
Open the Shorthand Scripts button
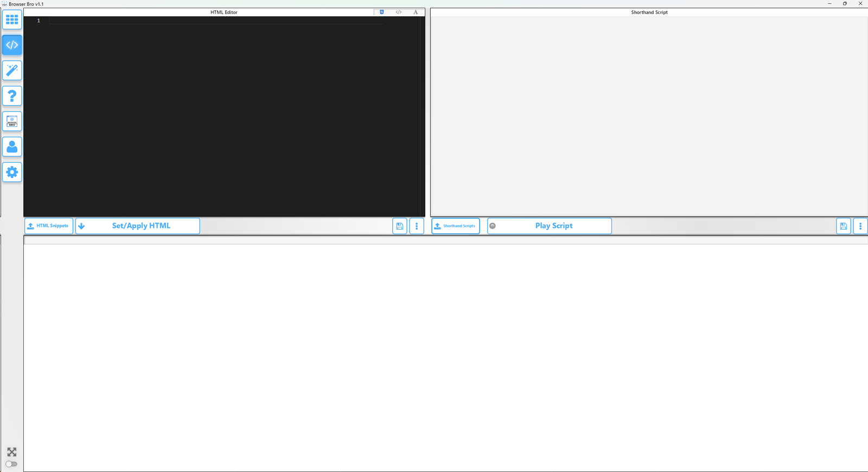click(x=456, y=226)
